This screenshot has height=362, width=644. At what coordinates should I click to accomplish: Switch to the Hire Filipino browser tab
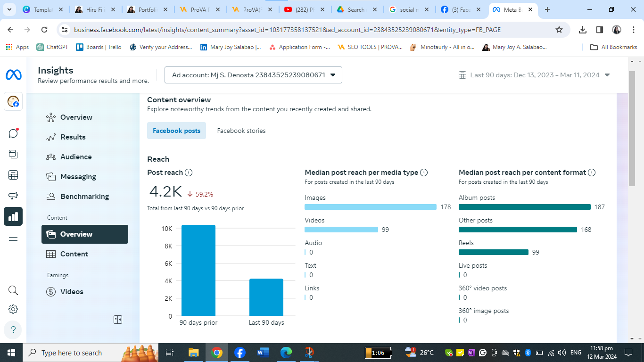point(95,9)
